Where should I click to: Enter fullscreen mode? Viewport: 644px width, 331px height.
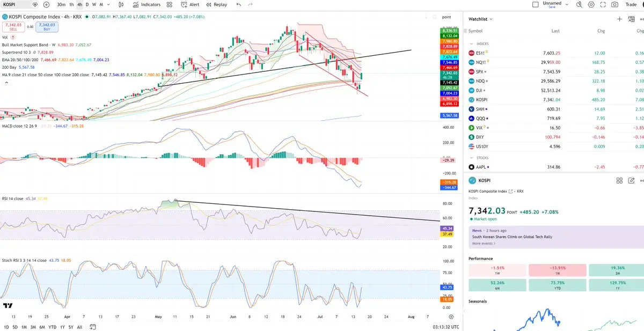point(602,4)
